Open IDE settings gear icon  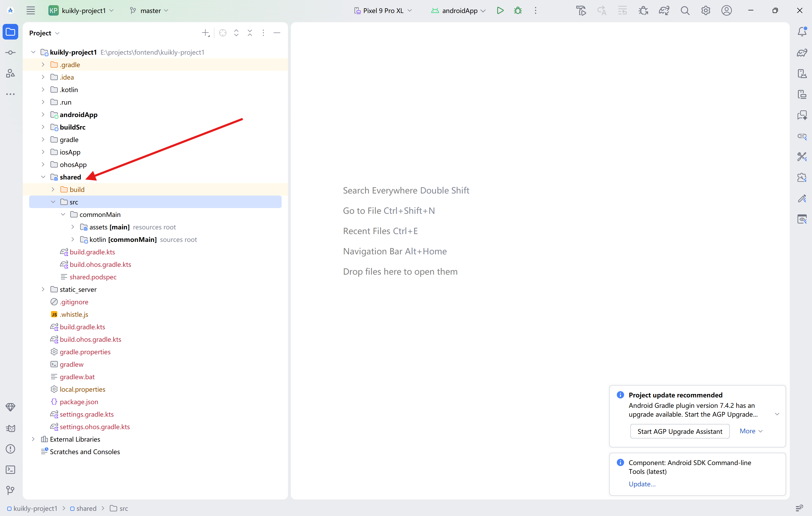(x=706, y=10)
